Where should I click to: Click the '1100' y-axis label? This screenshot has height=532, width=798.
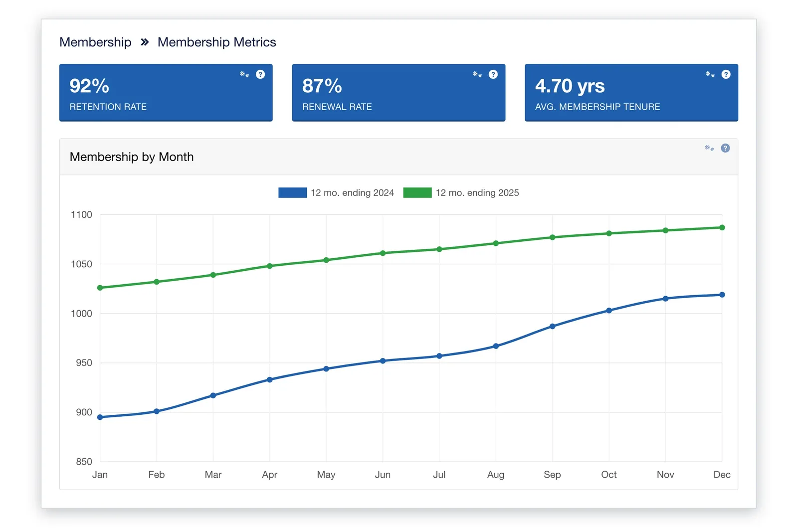click(81, 215)
